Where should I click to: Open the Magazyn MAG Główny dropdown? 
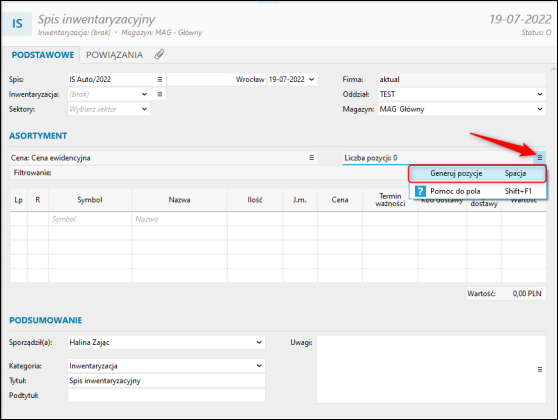[x=539, y=109]
